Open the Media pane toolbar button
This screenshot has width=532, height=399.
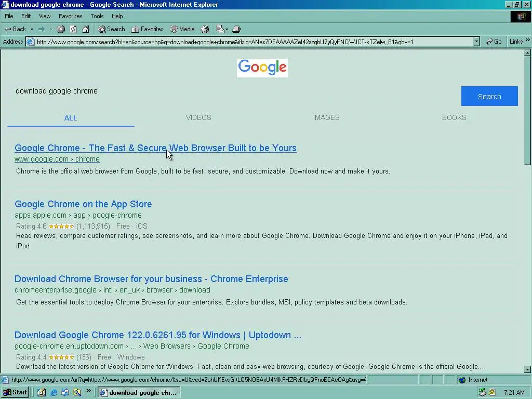(182, 29)
